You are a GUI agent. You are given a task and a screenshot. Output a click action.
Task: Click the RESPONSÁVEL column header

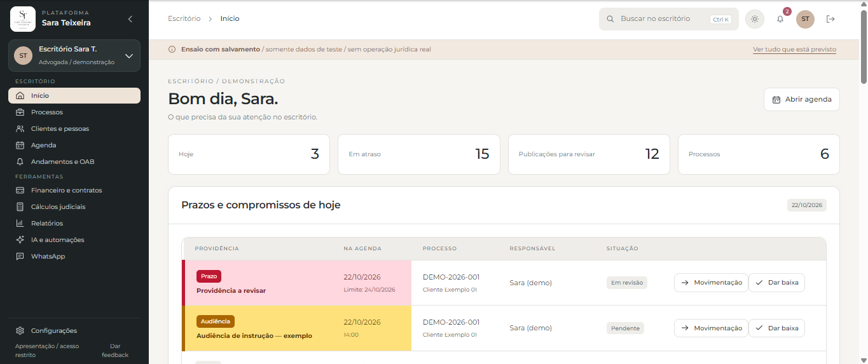click(532, 248)
